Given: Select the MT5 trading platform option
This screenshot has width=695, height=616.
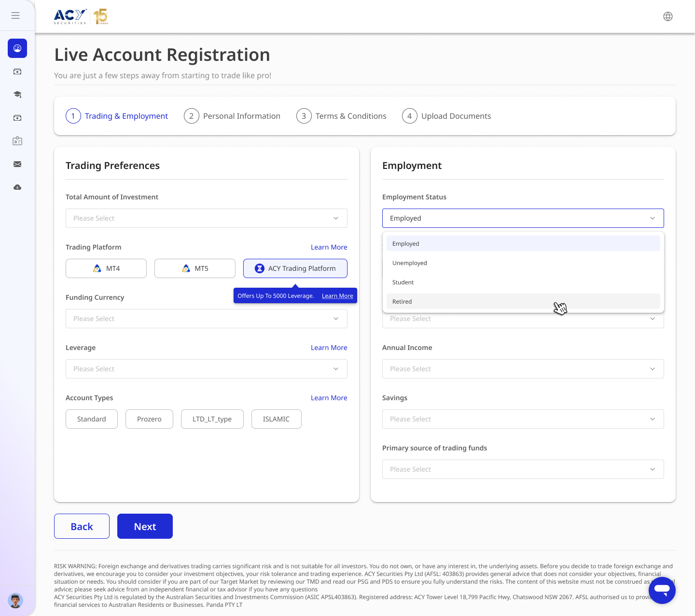Looking at the screenshot, I should click(x=195, y=268).
